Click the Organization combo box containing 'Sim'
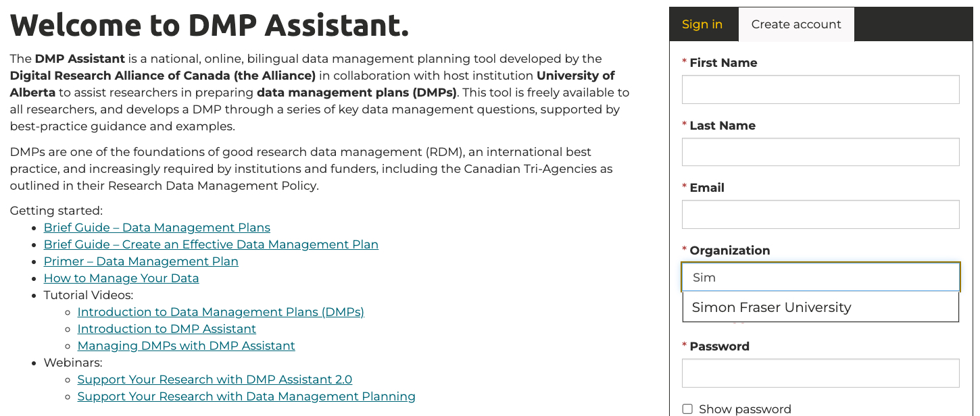980x416 pixels. click(820, 277)
